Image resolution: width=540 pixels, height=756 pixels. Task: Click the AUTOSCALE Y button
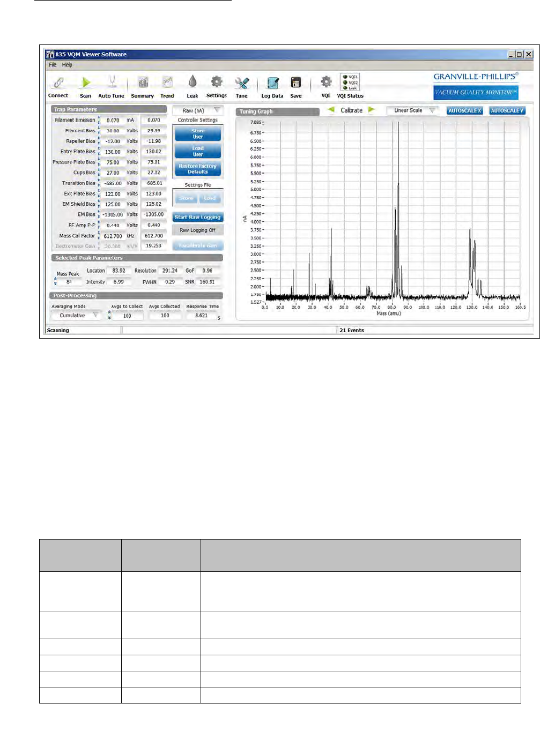click(507, 110)
